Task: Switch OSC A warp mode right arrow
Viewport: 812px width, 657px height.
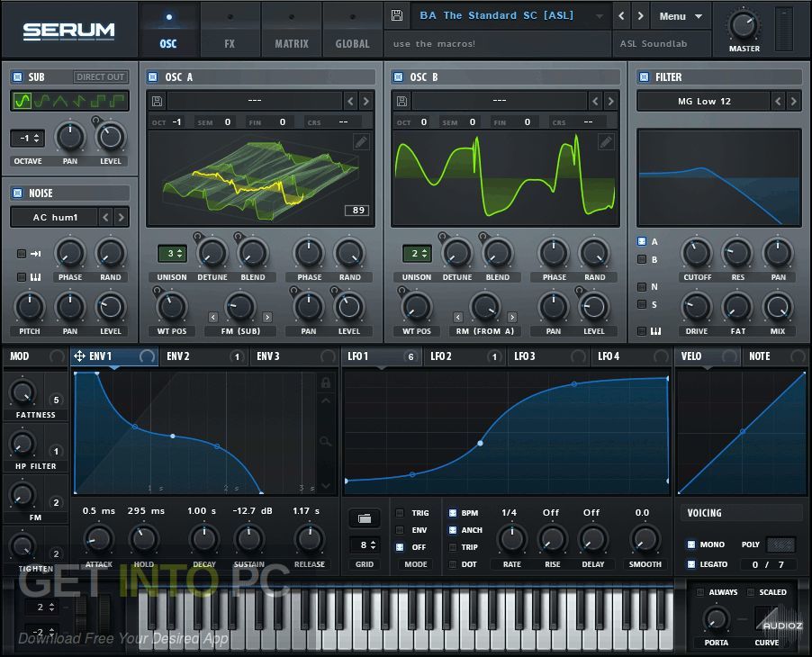Action: click(267, 317)
